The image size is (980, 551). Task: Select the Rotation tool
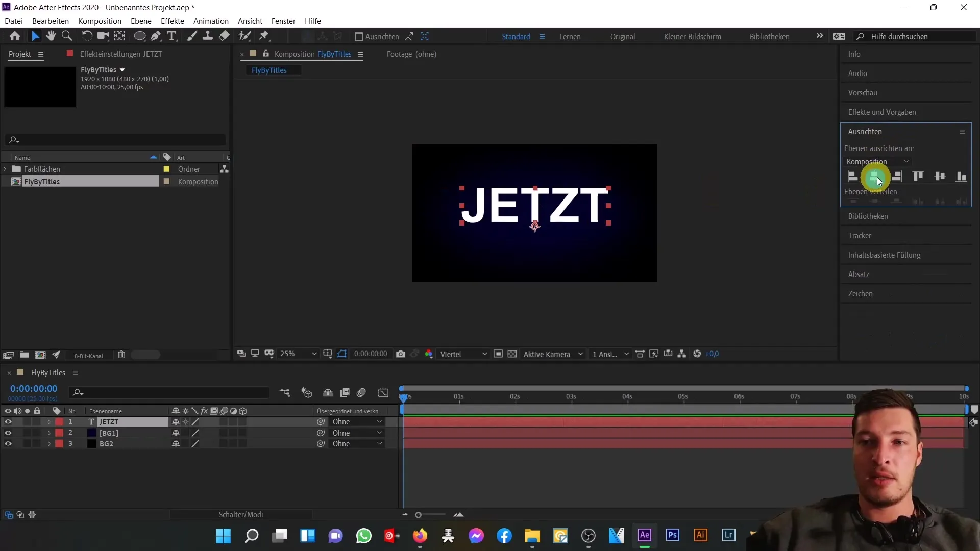tap(87, 36)
